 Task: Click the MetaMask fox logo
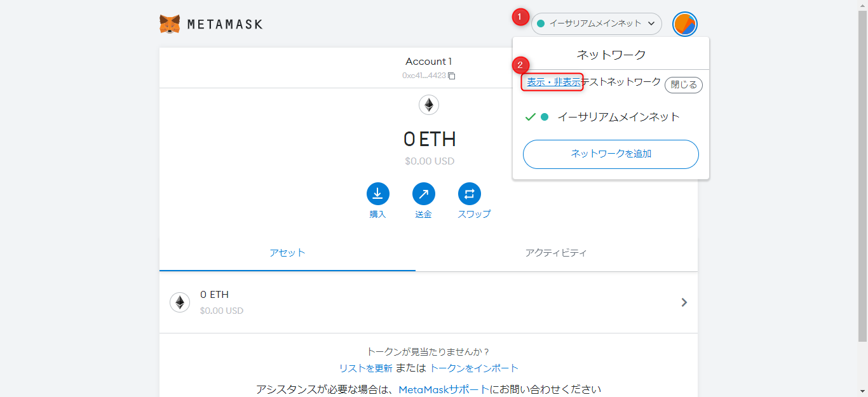tap(170, 24)
